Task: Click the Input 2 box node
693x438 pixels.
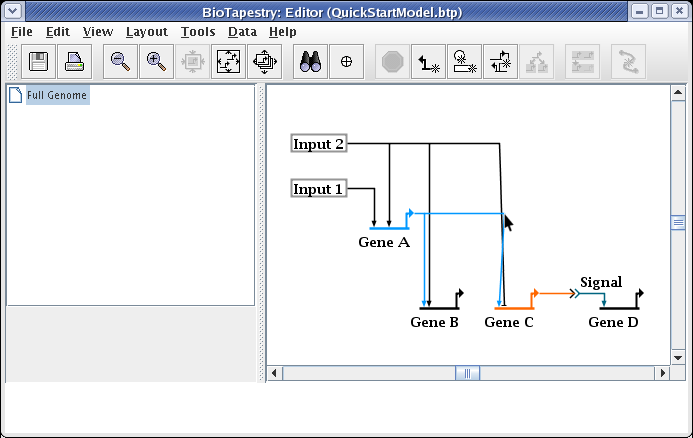Action: 318,144
